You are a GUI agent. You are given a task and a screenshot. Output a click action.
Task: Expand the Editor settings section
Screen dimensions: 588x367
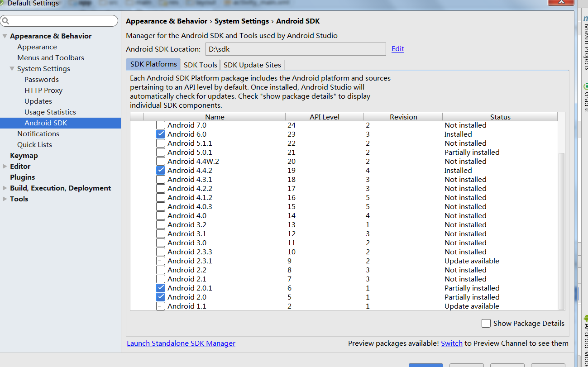(5, 167)
